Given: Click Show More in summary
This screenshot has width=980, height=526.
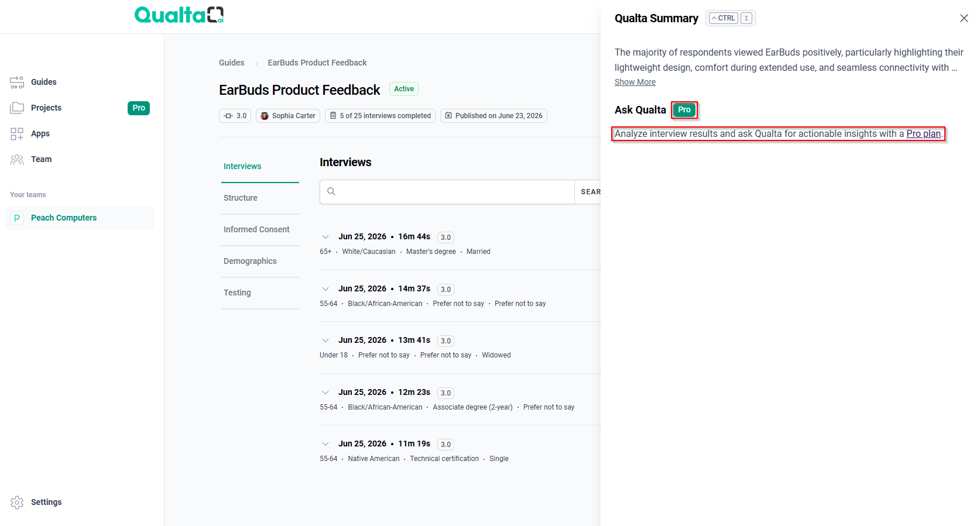Looking at the screenshot, I should tap(635, 82).
